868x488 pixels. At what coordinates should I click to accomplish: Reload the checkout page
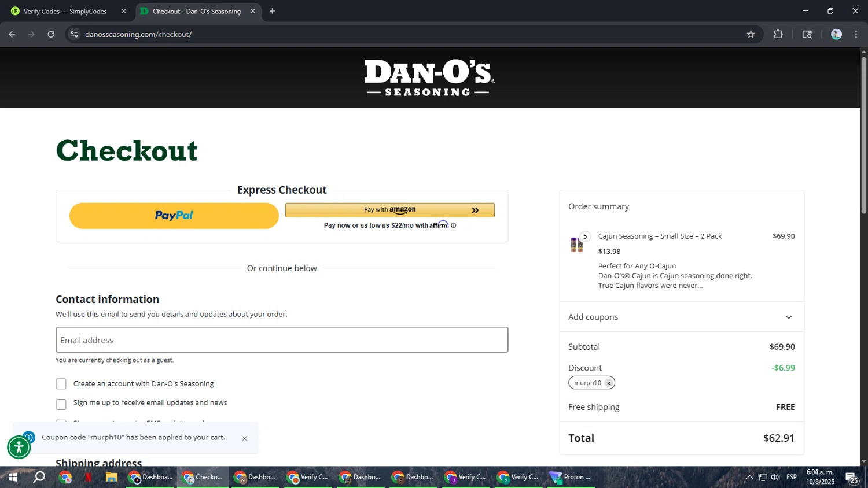[51, 34]
